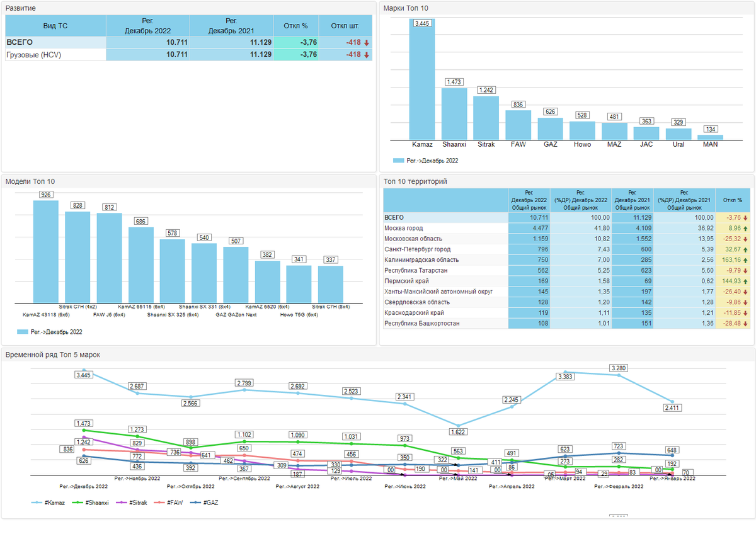Screen dimensions: 756x534
Task: Select the FAW bar in brands chart
Action: coord(518,125)
